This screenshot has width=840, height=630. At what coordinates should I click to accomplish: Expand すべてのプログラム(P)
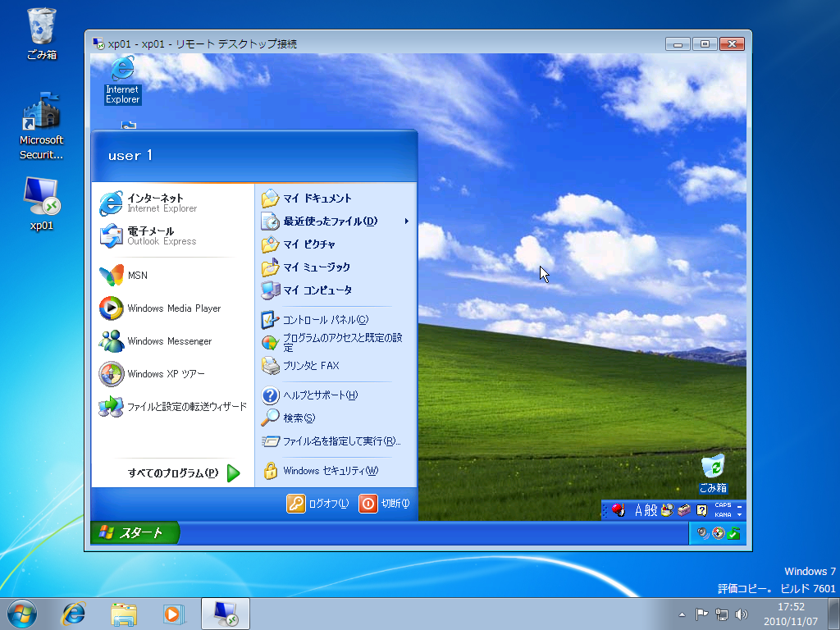(183, 473)
